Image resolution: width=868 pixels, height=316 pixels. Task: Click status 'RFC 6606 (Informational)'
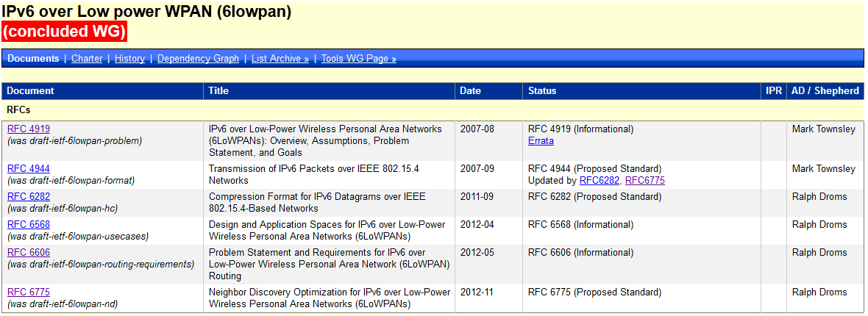point(580,252)
